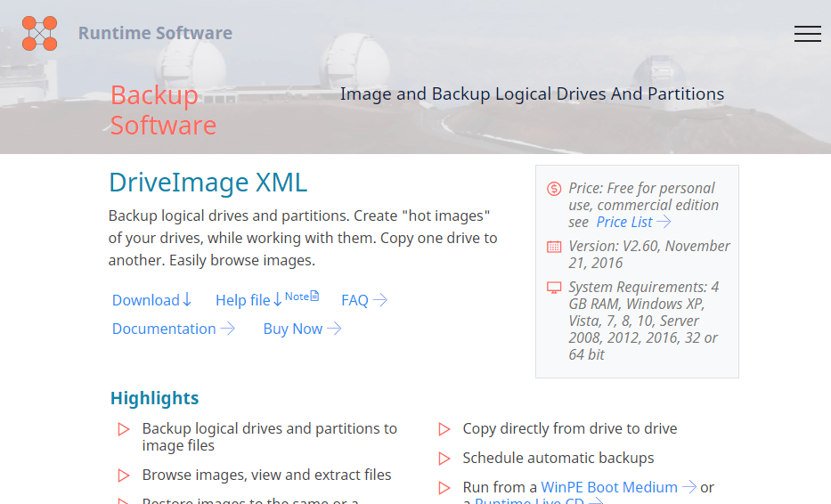Click the 'Image and Backup Logical Drives And Partitions' tagline
The image size is (831, 504).
tap(532, 93)
